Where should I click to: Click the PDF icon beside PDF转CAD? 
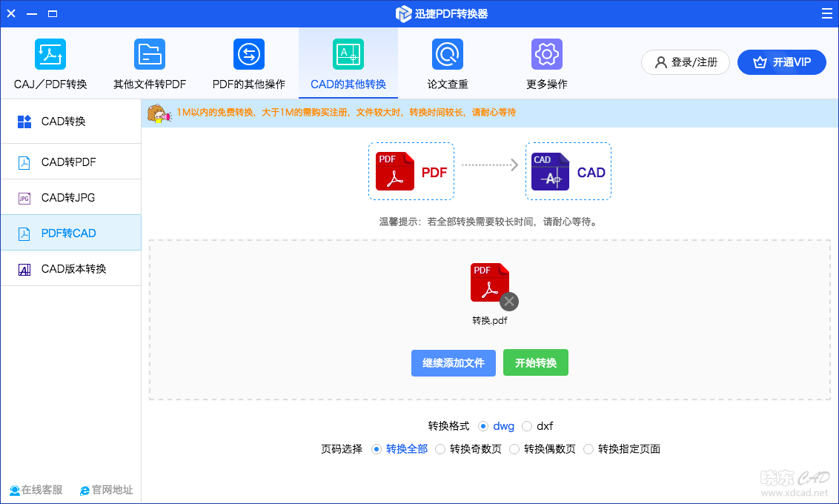[24, 233]
